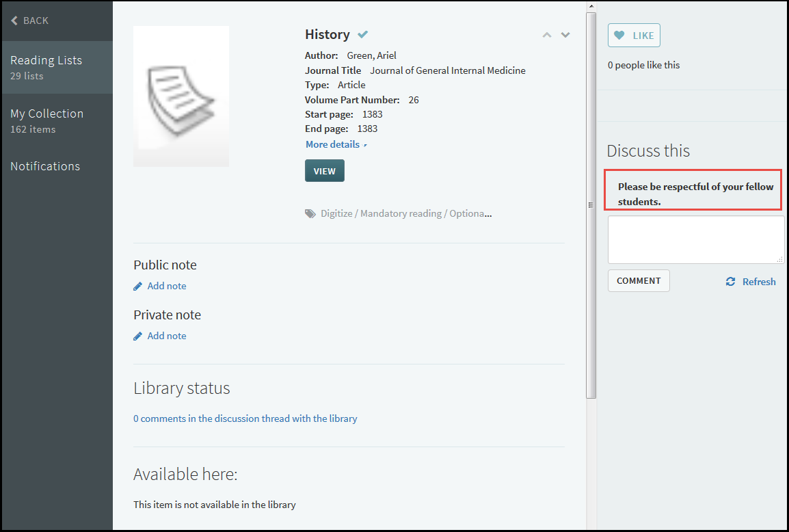Click the Refresh arrows icon
This screenshot has width=789, height=532.
point(730,282)
